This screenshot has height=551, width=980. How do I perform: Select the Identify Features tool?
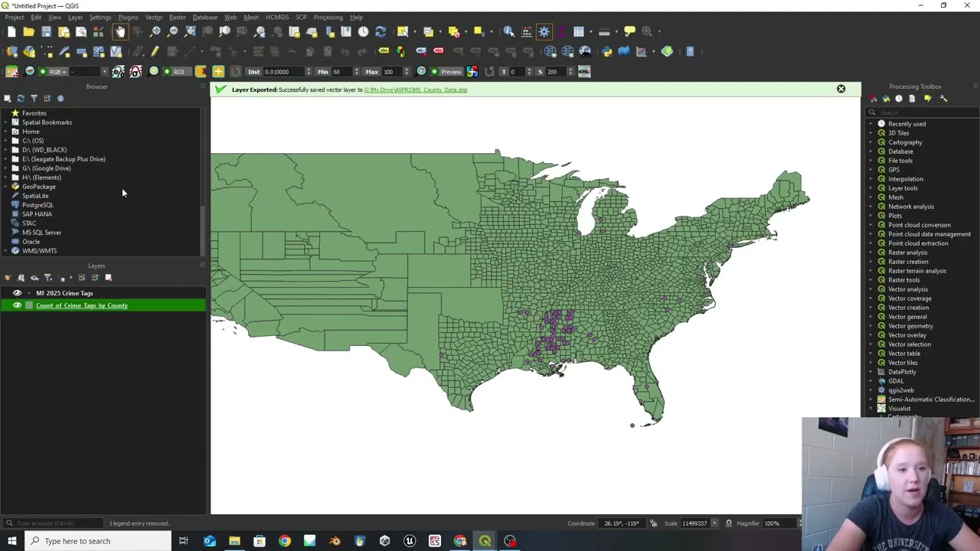[x=509, y=31]
